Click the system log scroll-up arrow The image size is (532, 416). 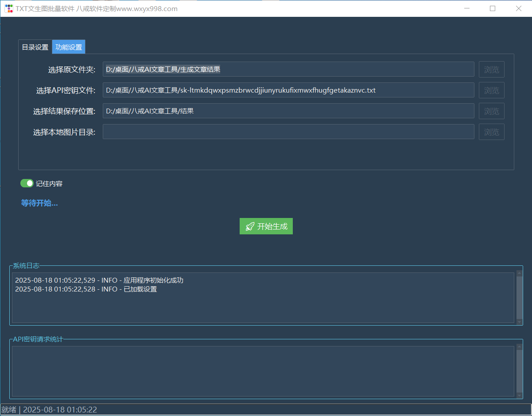519,273
